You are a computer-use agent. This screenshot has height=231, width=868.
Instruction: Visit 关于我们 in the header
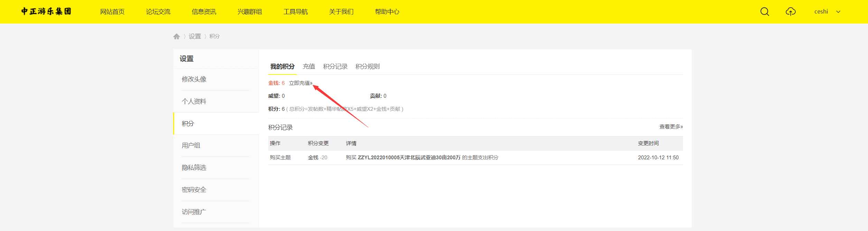coord(341,12)
